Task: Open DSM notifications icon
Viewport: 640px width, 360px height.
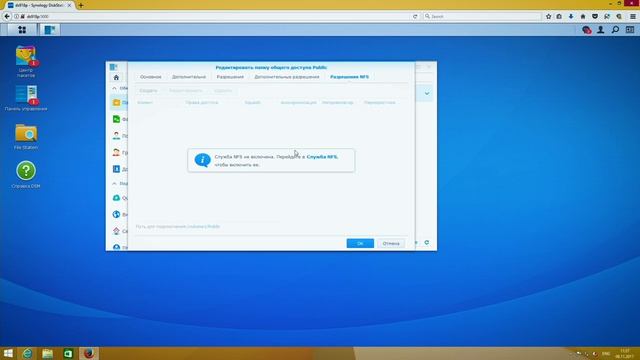Action: tap(587, 30)
